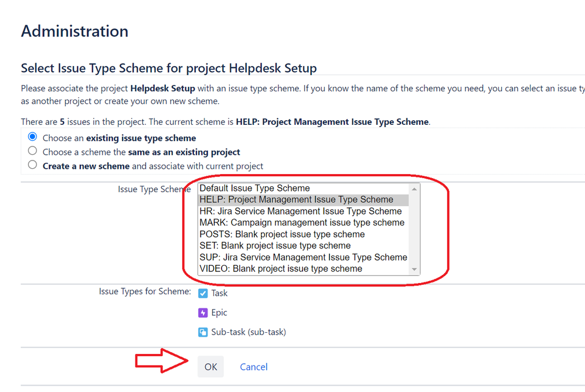Screen dimensions: 585x392
Task: Click the Sub-task issue type icon
Action: (202, 332)
